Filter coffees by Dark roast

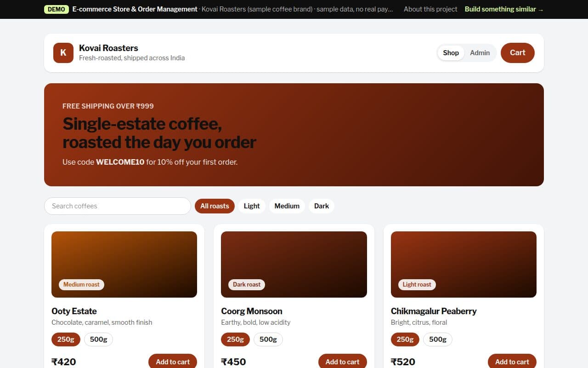tap(322, 206)
